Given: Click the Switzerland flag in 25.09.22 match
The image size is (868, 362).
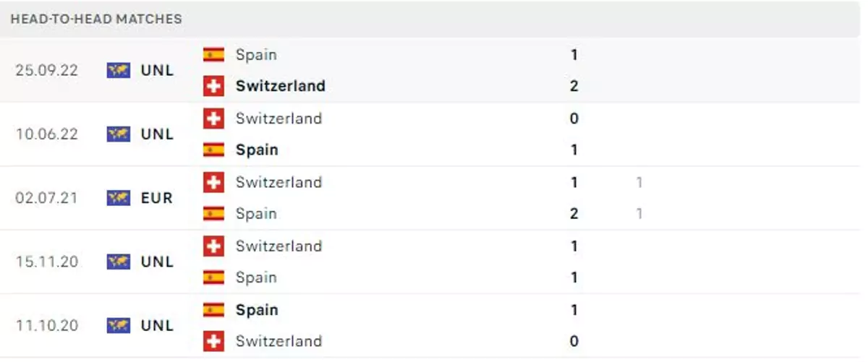Looking at the screenshot, I should 213,86.
